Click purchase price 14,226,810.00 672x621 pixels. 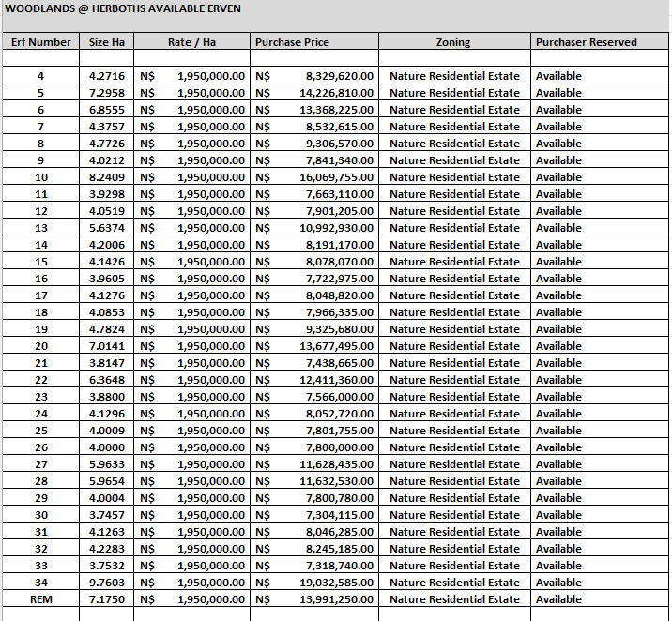click(x=336, y=93)
